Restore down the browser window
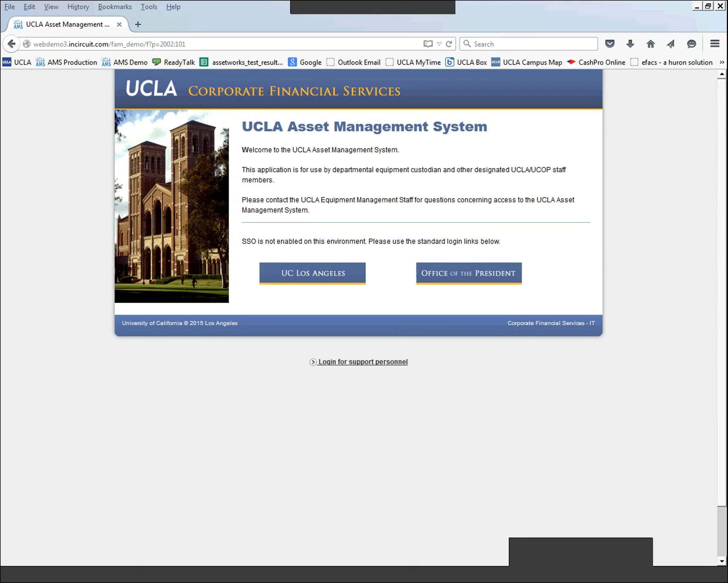This screenshot has height=583, width=728. tap(708, 6)
